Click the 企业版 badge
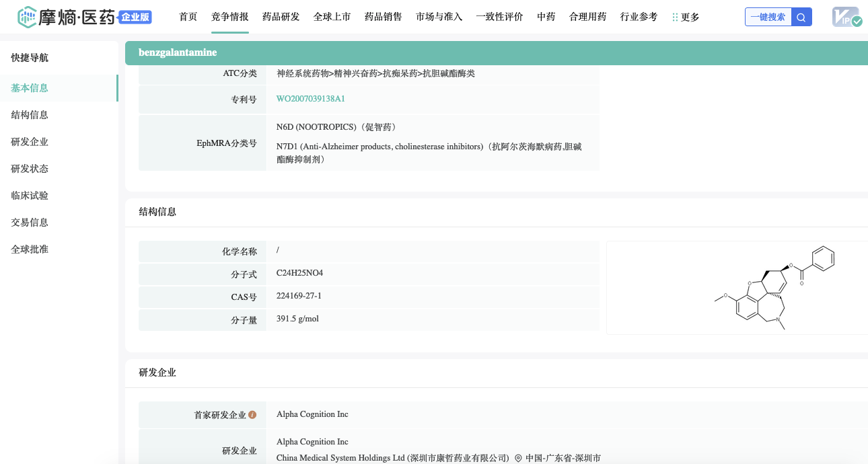This screenshot has height=464, width=868. click(135, 17)
